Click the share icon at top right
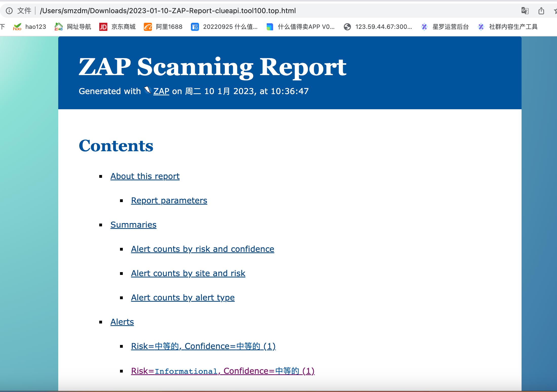 point(541,11)
